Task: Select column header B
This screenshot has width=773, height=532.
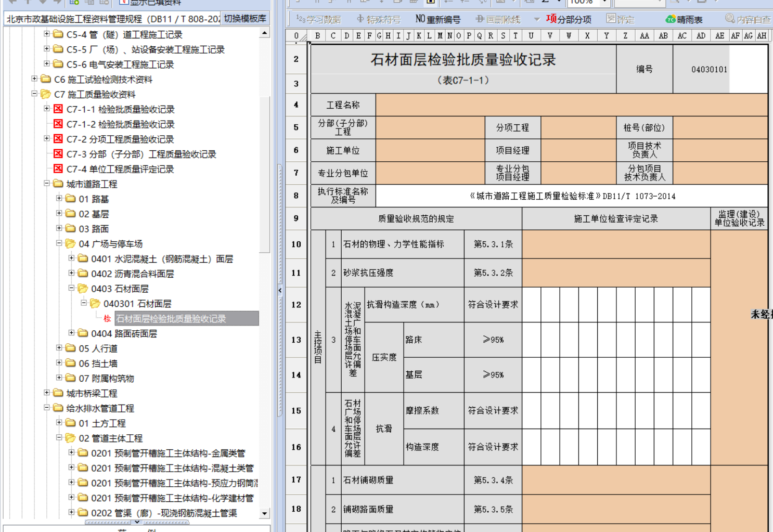Action: [x=317, y=36]
